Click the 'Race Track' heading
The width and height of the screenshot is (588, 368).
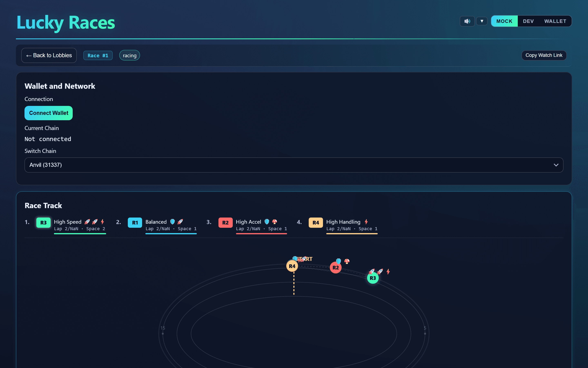(43, 206)
